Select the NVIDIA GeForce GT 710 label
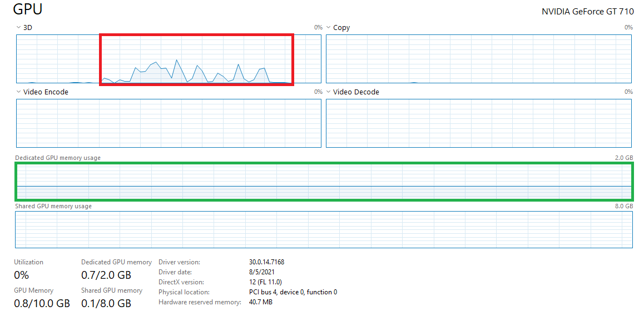644x326 pixels. click(x=587, y=12)
